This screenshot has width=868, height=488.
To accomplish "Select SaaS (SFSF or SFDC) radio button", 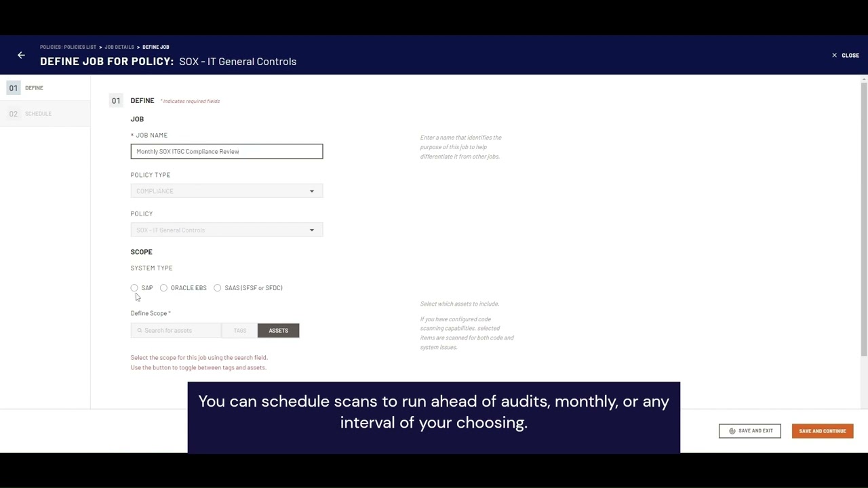I will (217, 288).
